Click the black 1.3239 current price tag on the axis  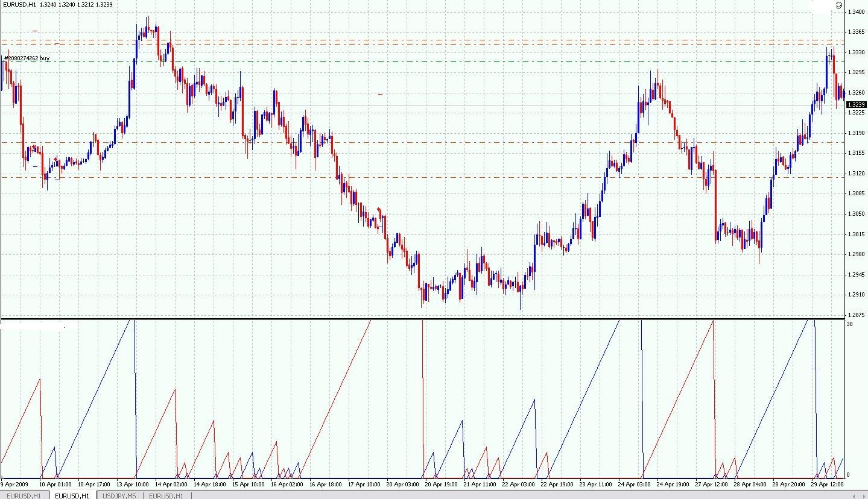coord(857,105)
